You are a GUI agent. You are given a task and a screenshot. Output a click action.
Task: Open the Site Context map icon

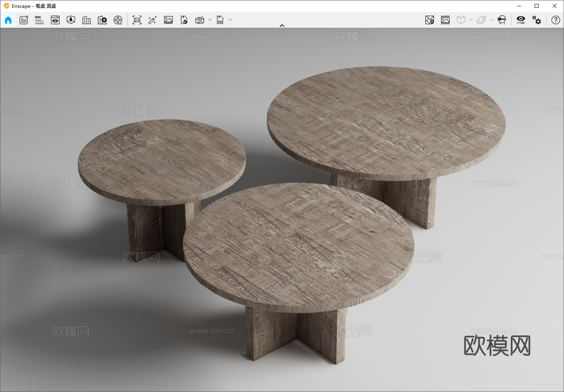pos(71,20)
